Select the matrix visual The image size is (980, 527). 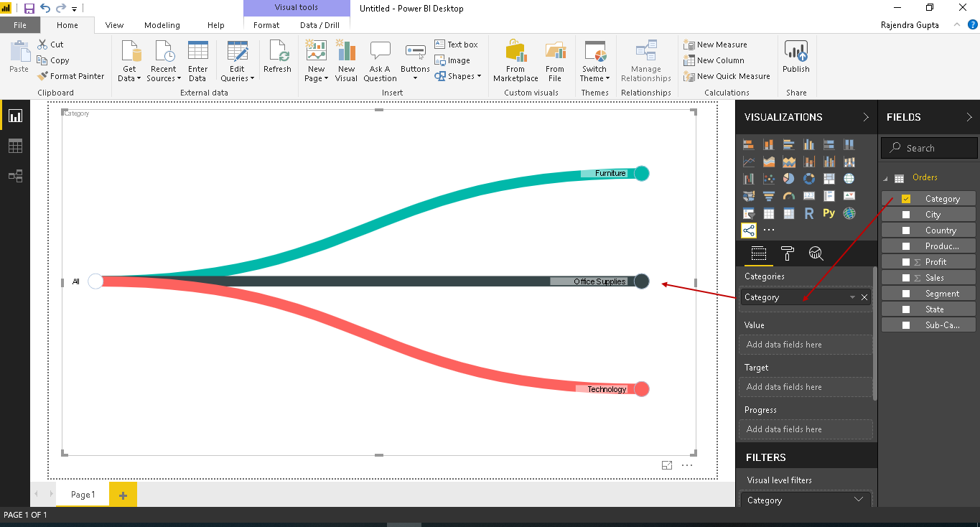pos(789,213)
